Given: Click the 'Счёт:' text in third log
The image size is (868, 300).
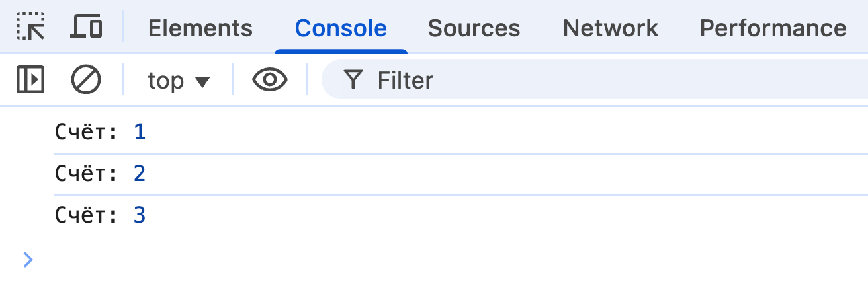Looking at the screenshot, I should pos(86,215).
